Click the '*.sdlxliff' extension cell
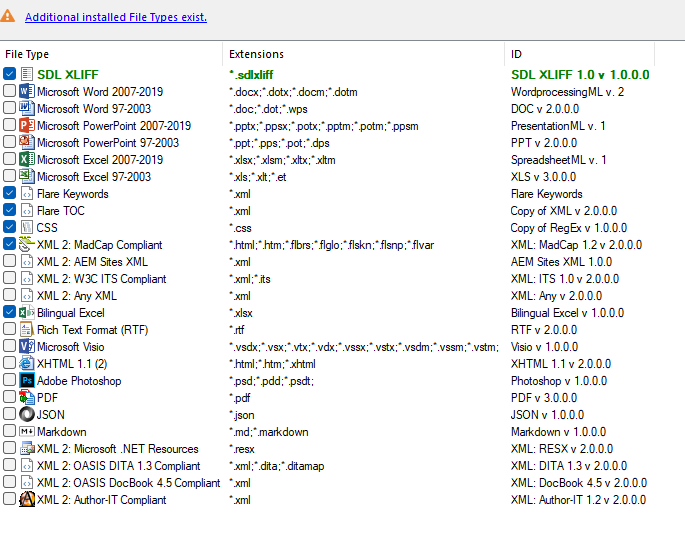The height and width of the screenshot is (544, 685). pos(251,75)
